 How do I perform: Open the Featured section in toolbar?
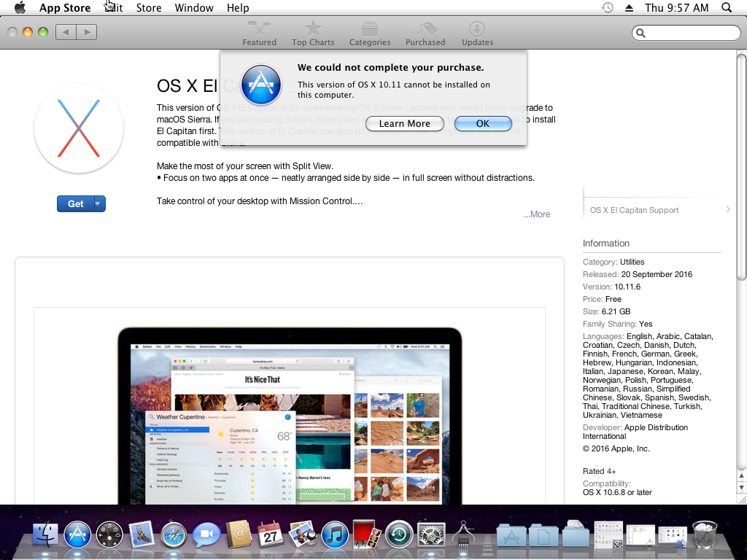tap(259, 34)
